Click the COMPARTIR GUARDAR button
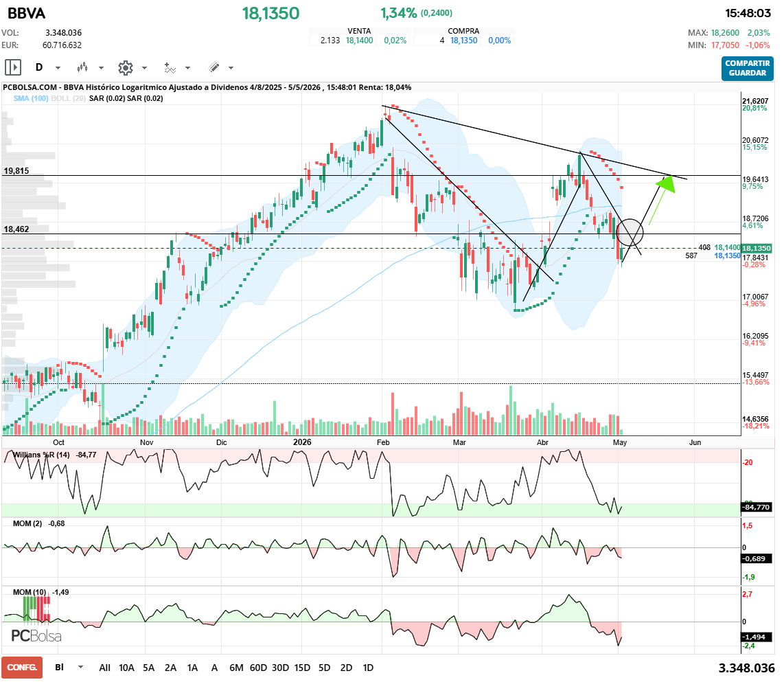This screenshot has height=682, width=784. (x=748, y=68)
